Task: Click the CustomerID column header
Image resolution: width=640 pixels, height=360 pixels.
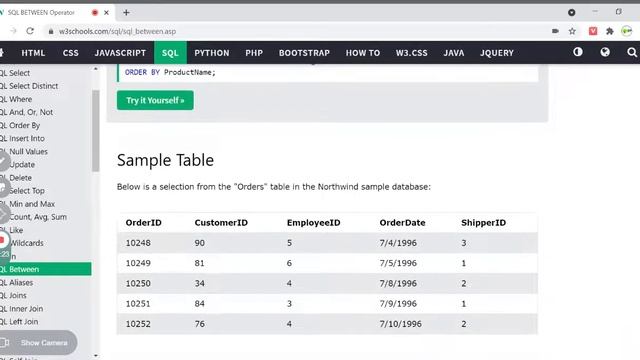Action: click(221, 223)
